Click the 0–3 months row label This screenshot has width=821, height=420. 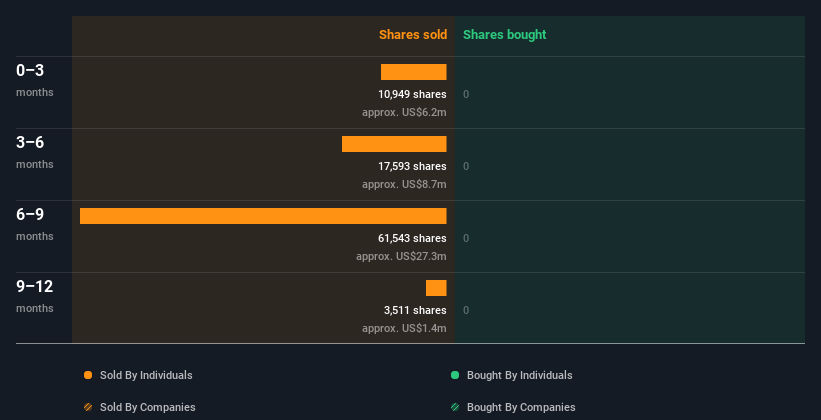point(35,80)
